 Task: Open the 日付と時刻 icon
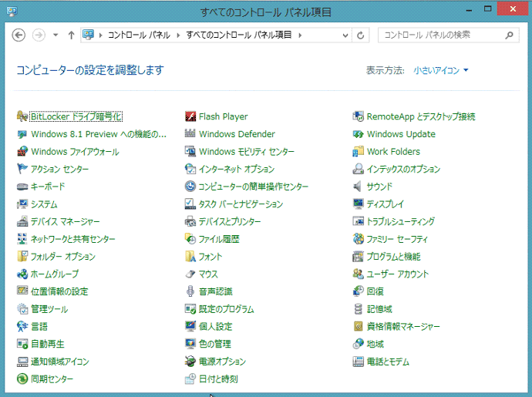click(x=190, y=378)
